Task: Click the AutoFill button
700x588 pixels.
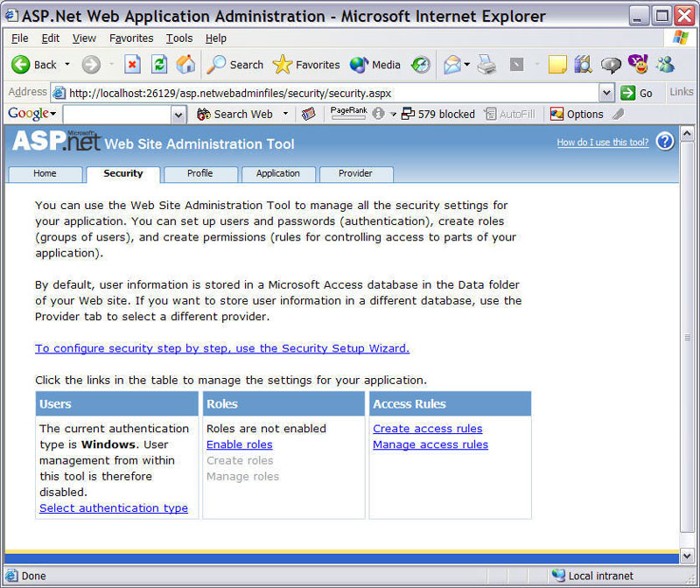Action: 510,115
